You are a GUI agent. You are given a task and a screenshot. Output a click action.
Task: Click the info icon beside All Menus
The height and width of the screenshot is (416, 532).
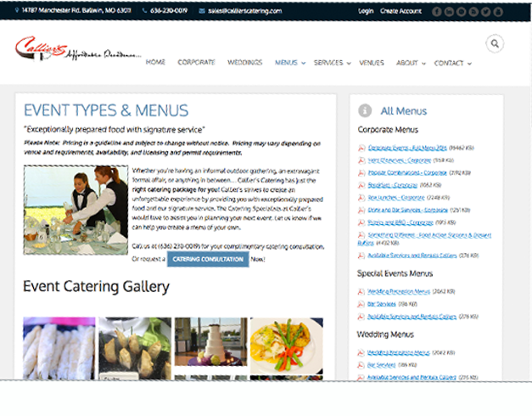(x=365, y=110)
